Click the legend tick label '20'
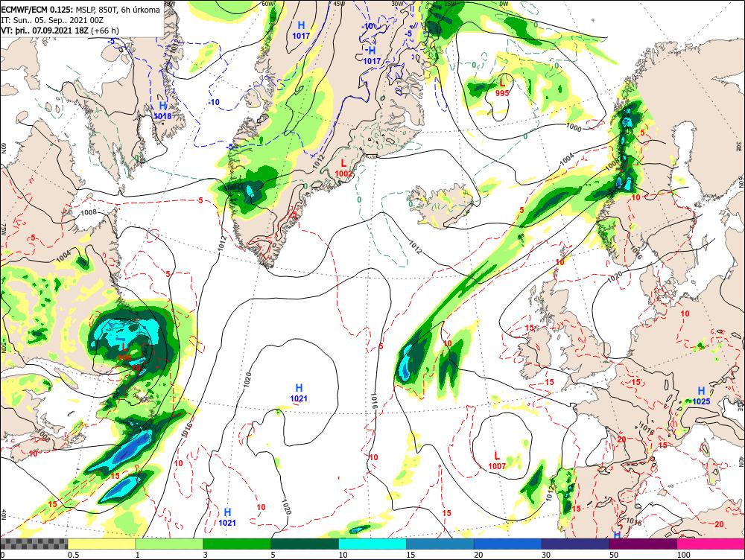The height and width of the screenshot is (560, 745). tap(478, 555)
